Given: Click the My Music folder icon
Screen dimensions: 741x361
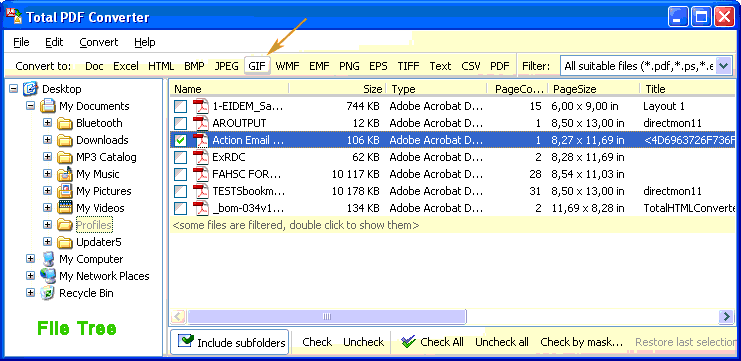Looking at the screenshot, I should point(64,174).
